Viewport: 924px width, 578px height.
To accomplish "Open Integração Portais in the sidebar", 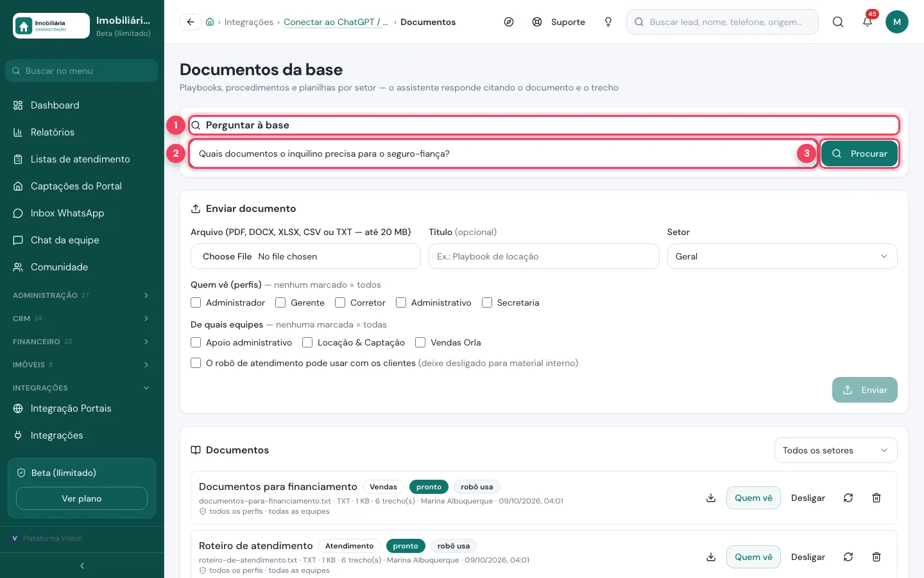I will tap(81, 408).
